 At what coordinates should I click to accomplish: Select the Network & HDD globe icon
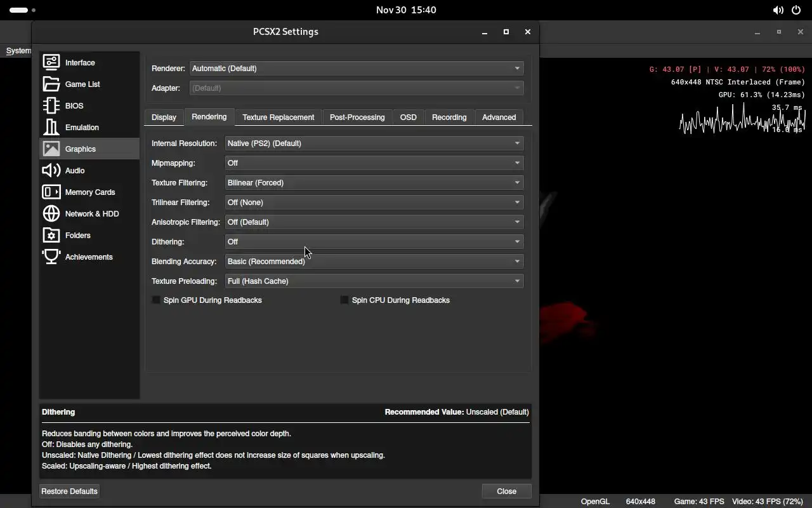click(51, 213)
